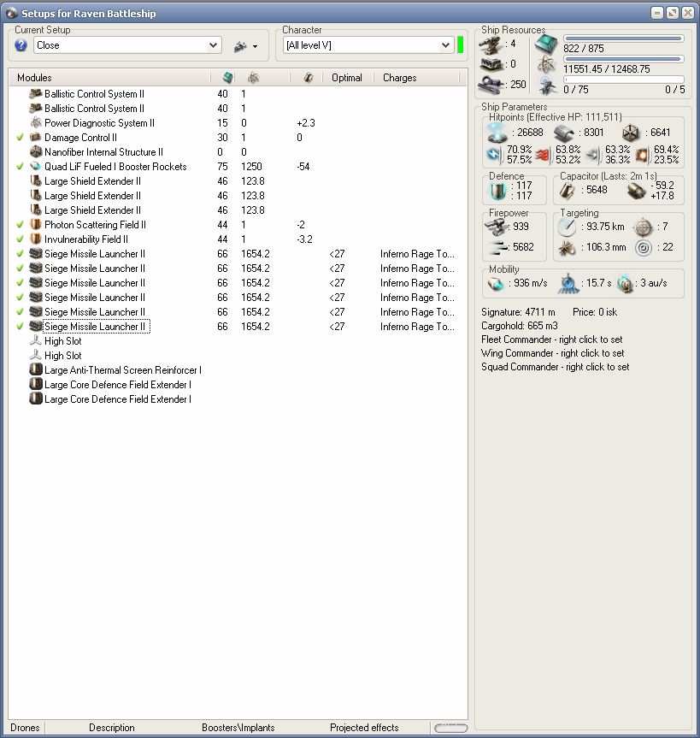The image size is (700, 738).
Task: Click the structure hitpoints icon 6641
Action: pos(631,133)
